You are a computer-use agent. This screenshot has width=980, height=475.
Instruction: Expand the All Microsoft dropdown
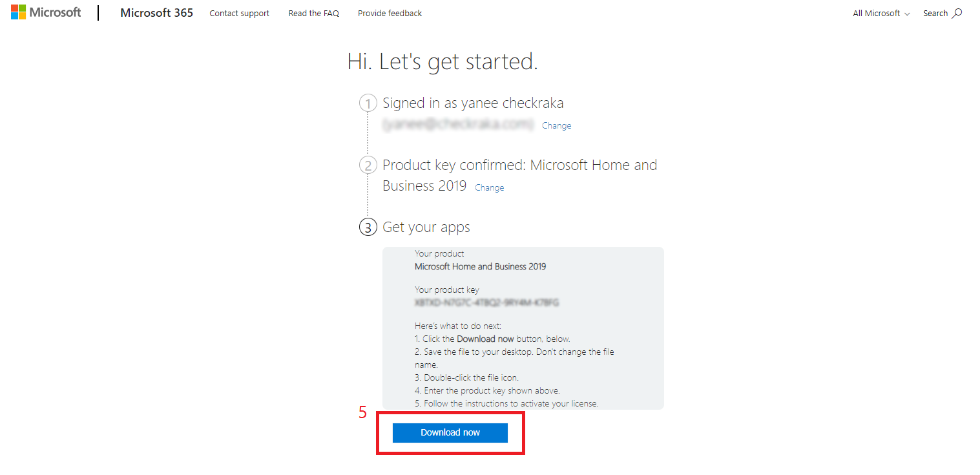pos(881,13)
